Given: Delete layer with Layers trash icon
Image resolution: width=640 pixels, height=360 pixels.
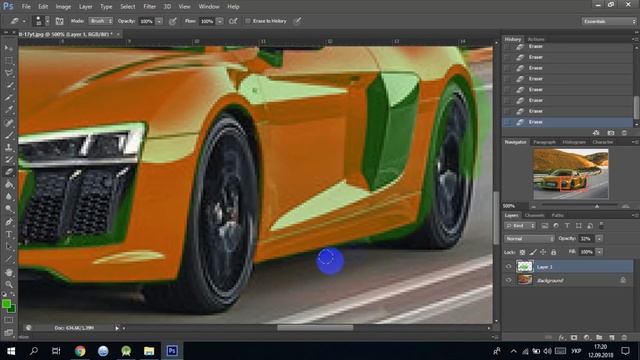Looking at the screenshot, I should click(x=624, y=338).
